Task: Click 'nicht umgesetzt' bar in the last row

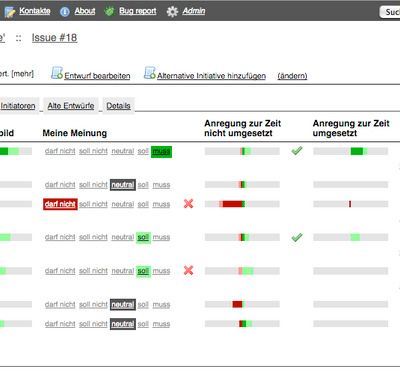Action: tap(242, 324)
